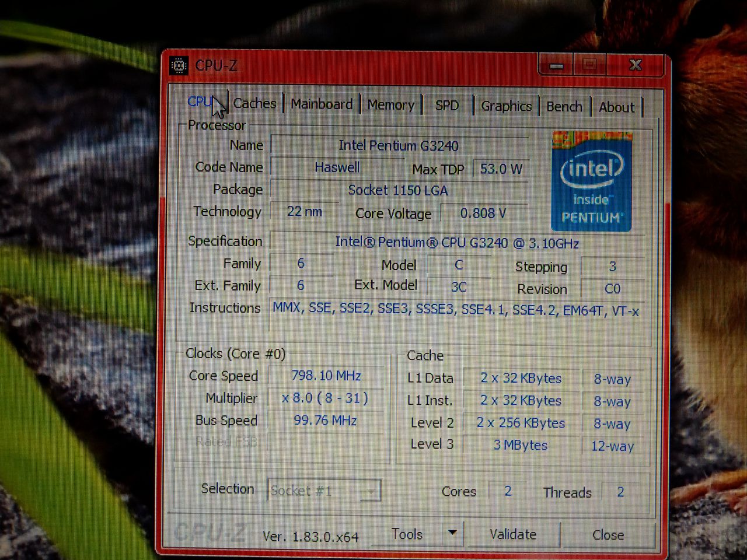
Task: Click the Intel Inside Pentium logo
Action: point(592,181)
